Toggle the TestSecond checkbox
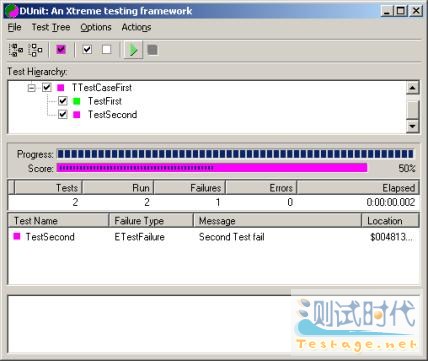This screenshot has height=361, width=428. click(x=63, y=114)
